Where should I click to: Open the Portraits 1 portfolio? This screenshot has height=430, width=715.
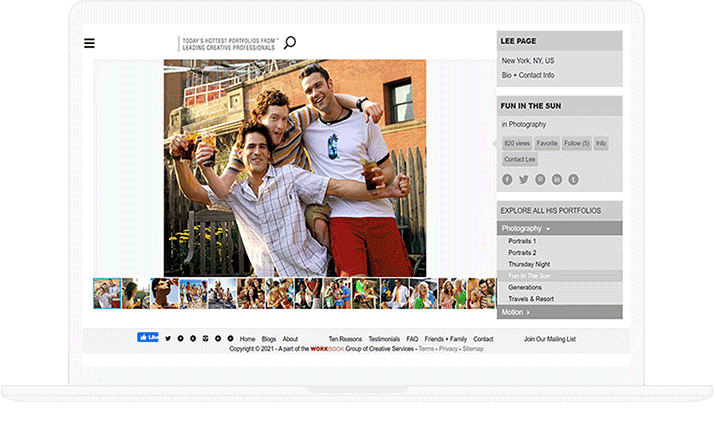pos(522,242)
